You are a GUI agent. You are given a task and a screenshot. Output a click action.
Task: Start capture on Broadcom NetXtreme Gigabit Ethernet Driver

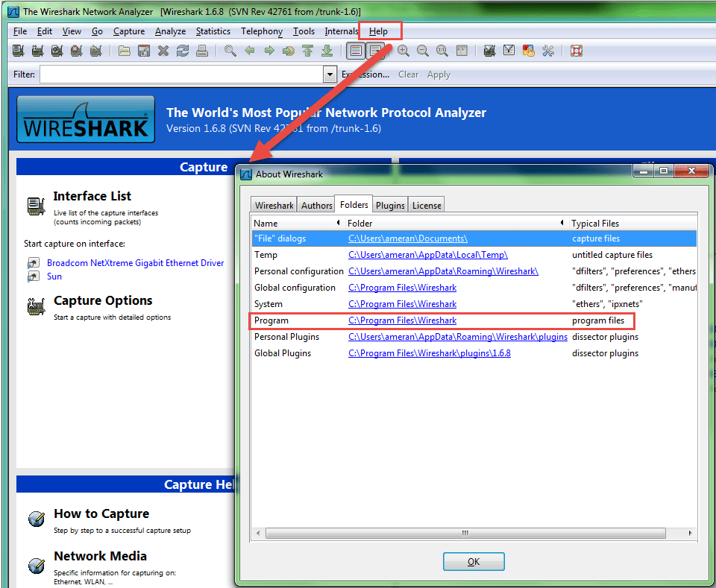point(135,263)
